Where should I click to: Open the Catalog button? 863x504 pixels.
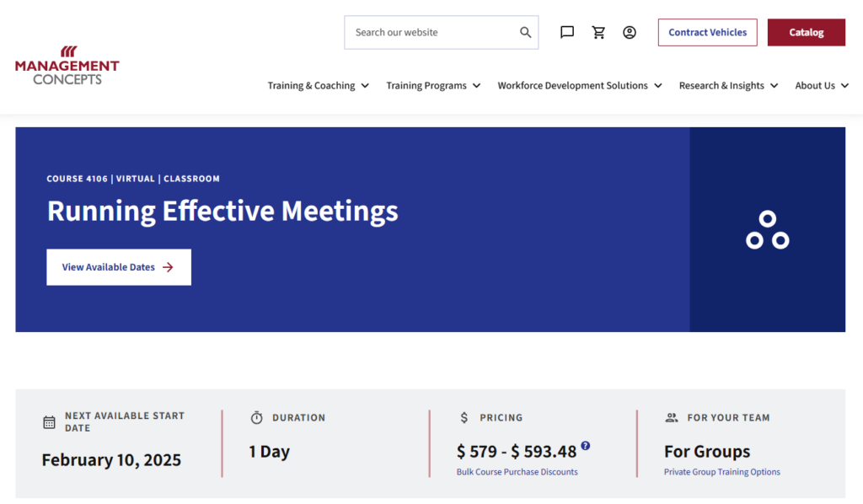[x=807, y=33]
